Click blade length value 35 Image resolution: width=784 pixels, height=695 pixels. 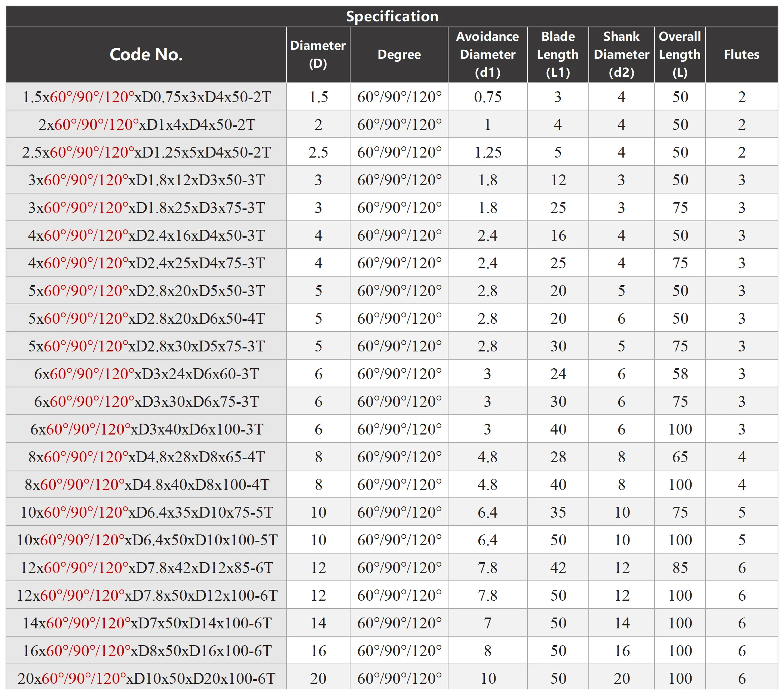[x=558, y=512]
